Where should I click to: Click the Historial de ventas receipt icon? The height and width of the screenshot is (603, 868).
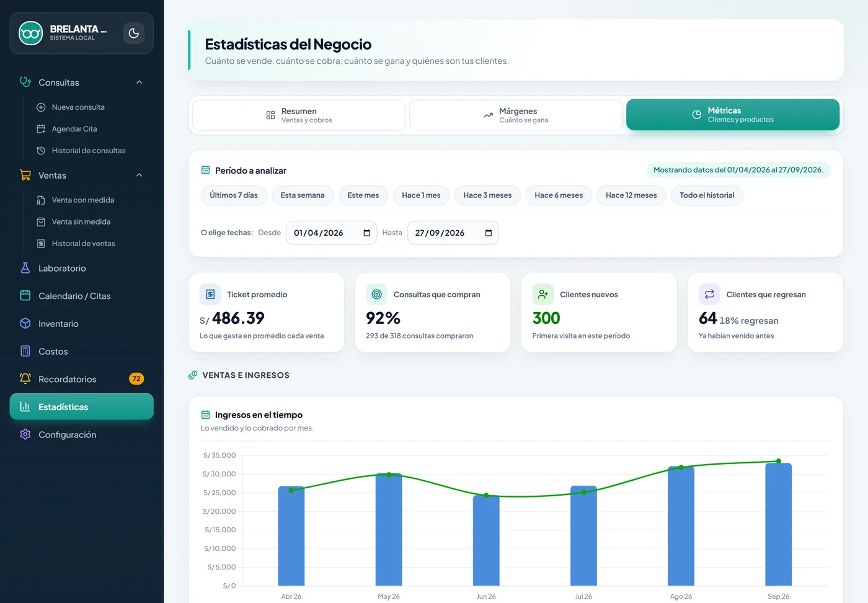[41, 244]
